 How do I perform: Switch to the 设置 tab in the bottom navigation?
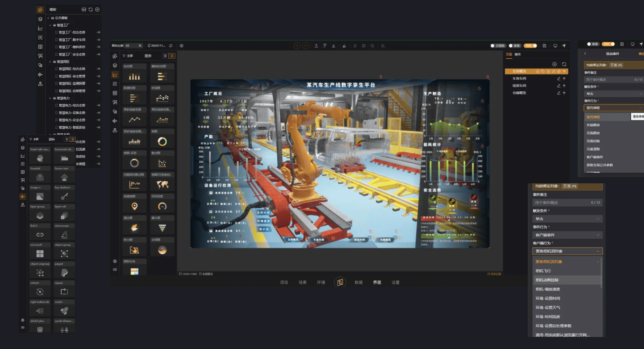(396, 282)
